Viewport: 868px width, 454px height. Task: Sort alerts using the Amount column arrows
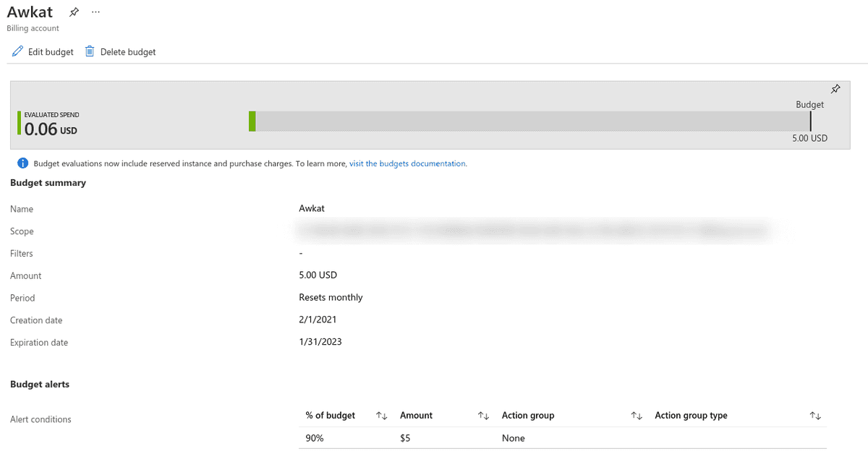tap(484, 416)
